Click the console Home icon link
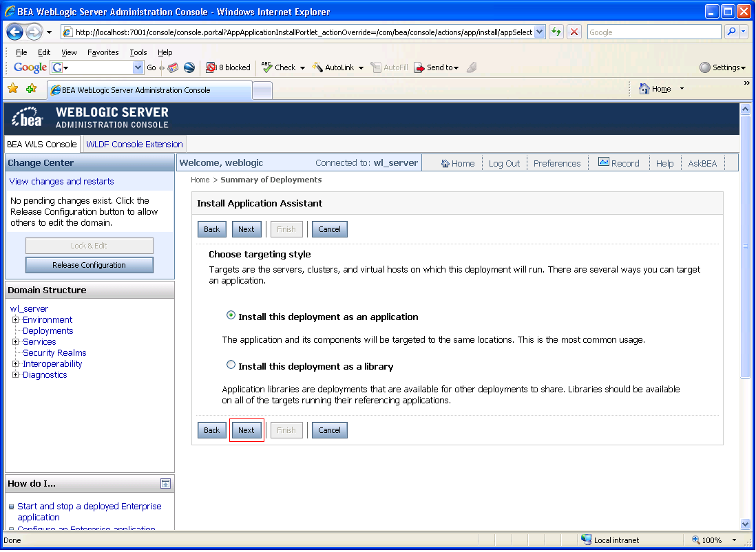The image size is (756, 552). pos(445,163)
